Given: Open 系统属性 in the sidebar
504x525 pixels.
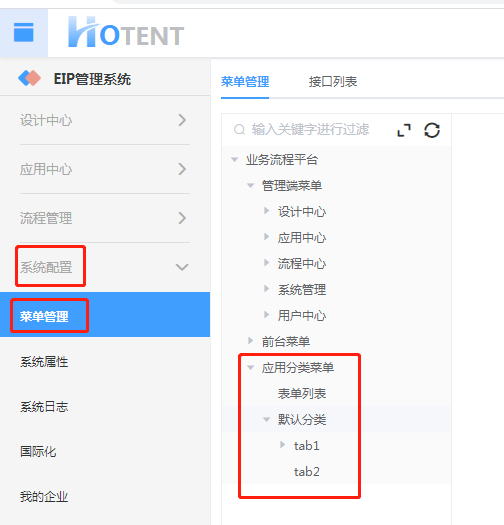Looking at the screenshot, I should (x=44, y=362).
